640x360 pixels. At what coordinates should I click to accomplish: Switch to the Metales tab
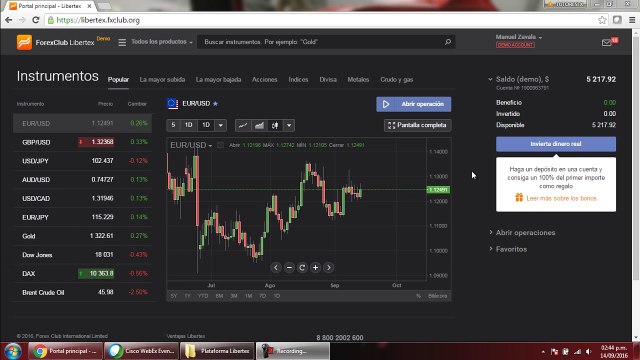click(x=358, y=80)
